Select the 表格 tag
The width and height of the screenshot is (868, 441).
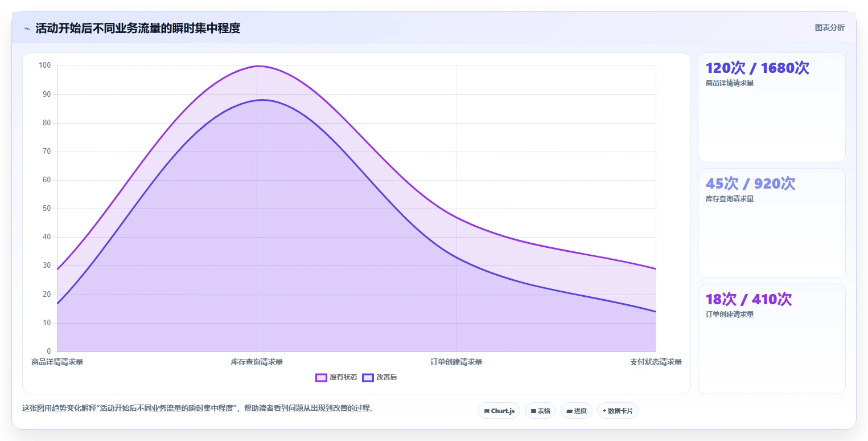tap(540, 411)
